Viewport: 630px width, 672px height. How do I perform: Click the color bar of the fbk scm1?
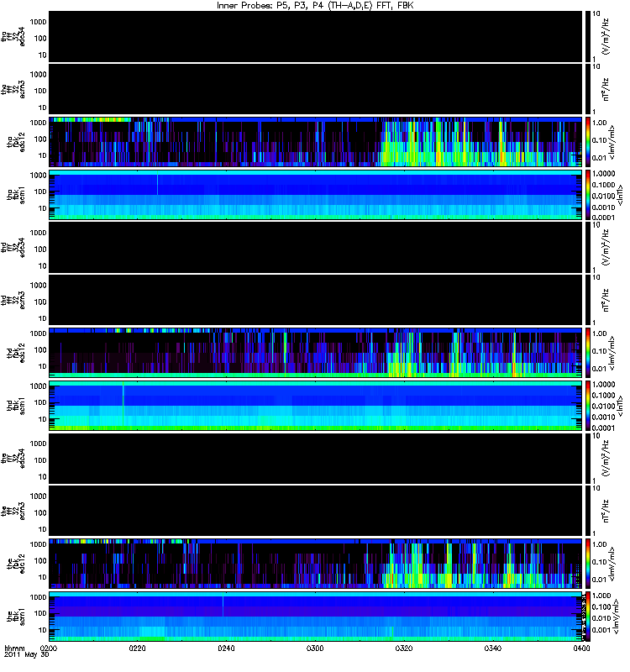coord(587,617)
